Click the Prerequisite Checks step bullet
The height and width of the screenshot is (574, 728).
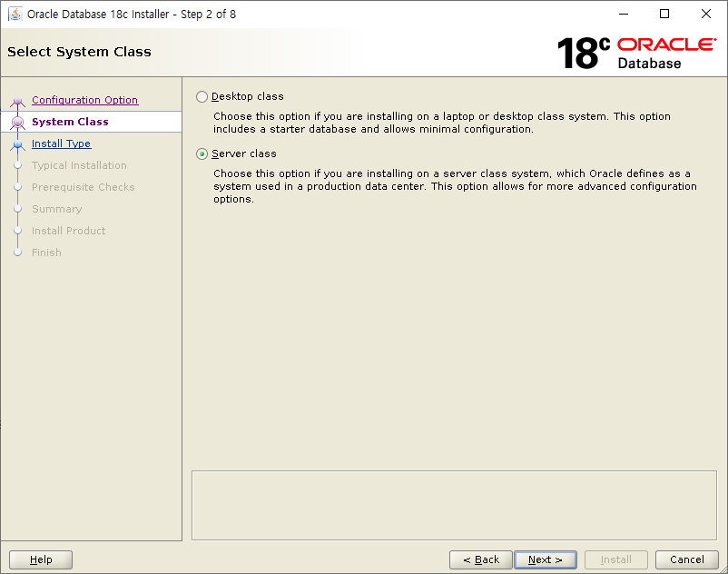click(17, 187)
